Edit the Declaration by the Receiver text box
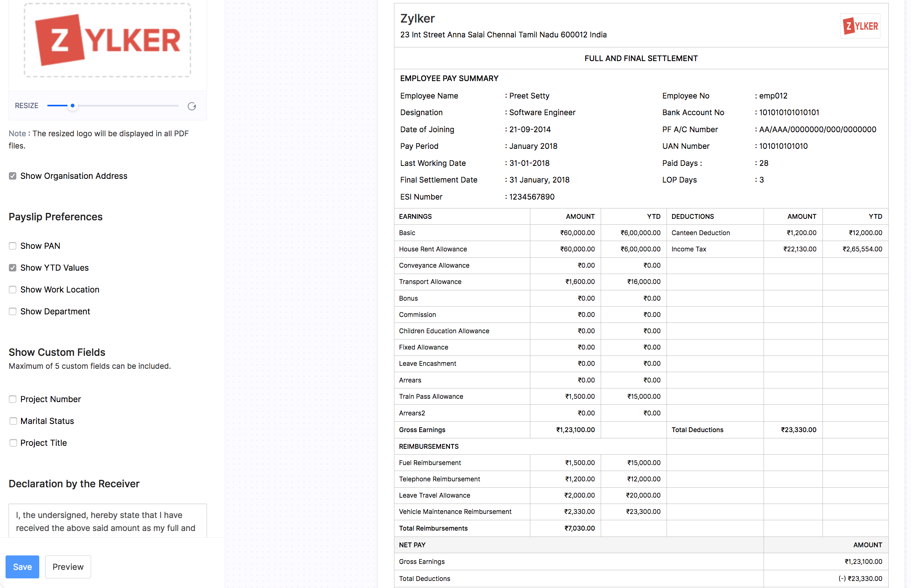This screenshot has height=588, width=911. [x=108, y=521]
